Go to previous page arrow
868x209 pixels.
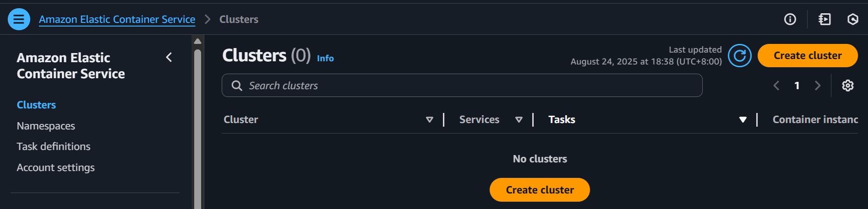click(776, 86)
